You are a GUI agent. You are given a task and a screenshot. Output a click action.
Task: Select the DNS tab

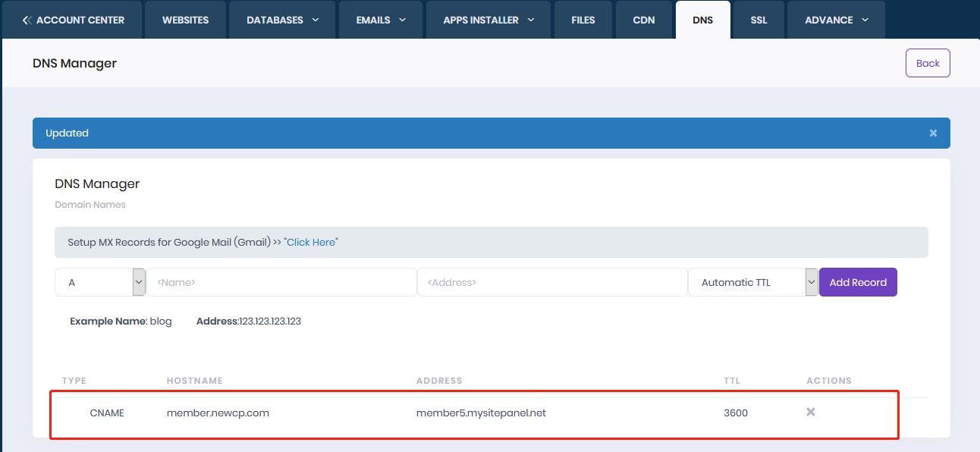pyautogui.click(x=702, y=20)
